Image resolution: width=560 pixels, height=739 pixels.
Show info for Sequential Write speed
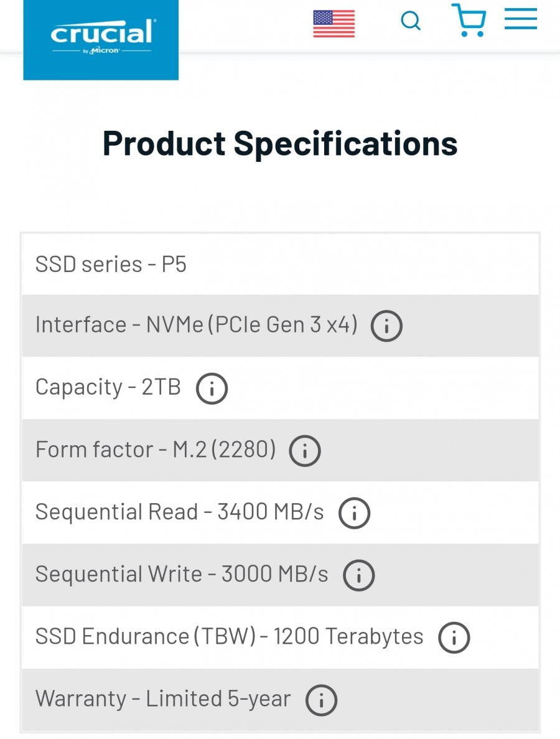click(359, 575)
